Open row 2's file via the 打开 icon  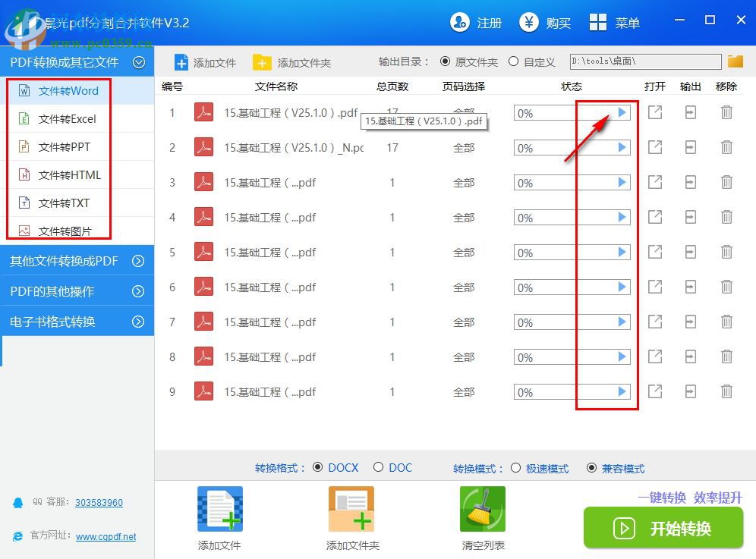coord(654,147)
